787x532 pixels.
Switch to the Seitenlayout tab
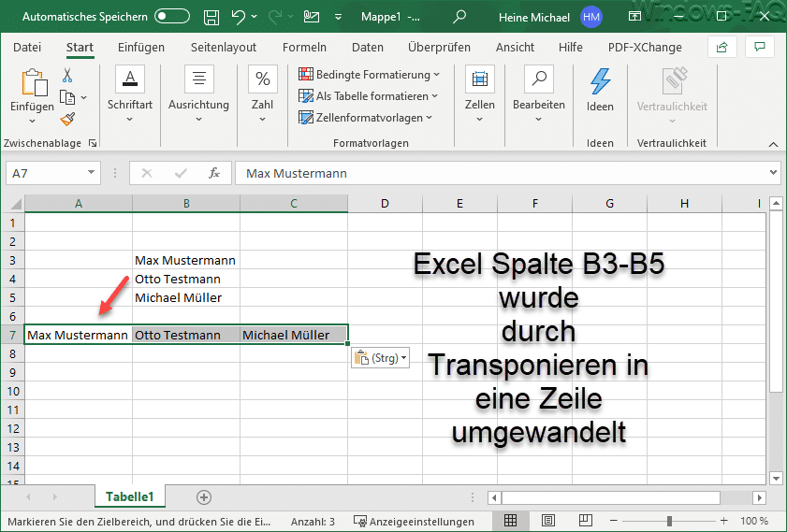(x=224, y=47)
